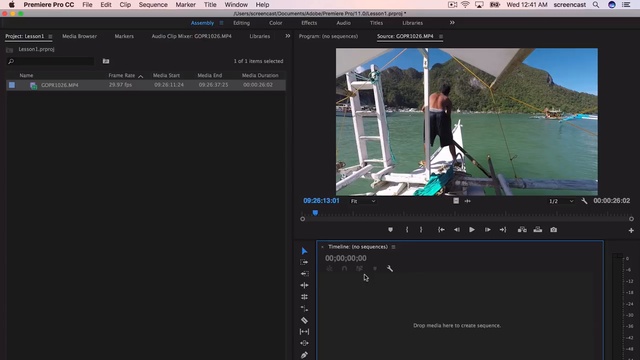Open the Window menu

click(x=236, y=5)
